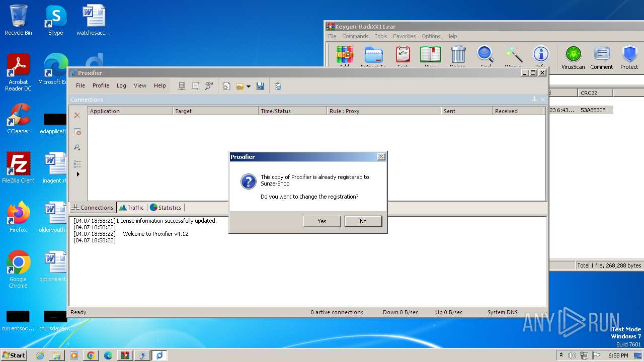The height and width of the screenshot is (362, 644).
Task: Switch to the Traffic tab
Action: point(131,207)
